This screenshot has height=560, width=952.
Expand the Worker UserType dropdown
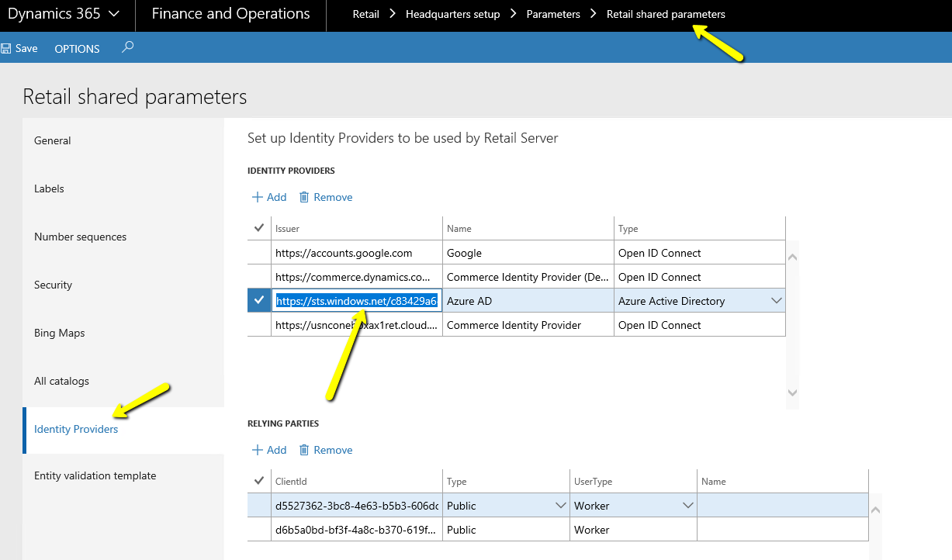click(687, 506)
